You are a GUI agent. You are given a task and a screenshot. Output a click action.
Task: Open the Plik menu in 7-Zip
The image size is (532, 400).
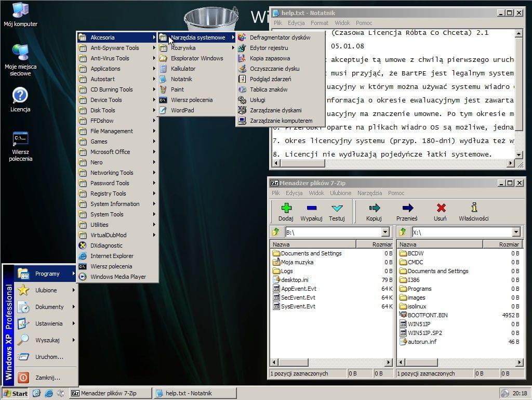[x=276, y=193]
